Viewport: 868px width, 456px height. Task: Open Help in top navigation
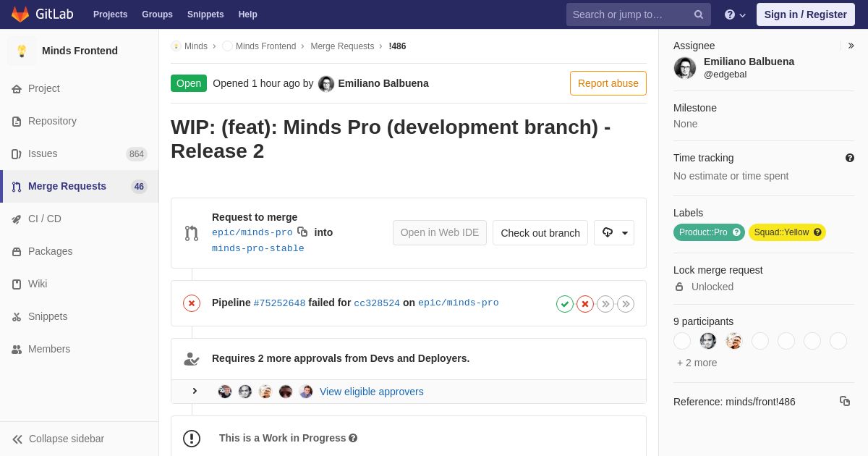(248, 14)
